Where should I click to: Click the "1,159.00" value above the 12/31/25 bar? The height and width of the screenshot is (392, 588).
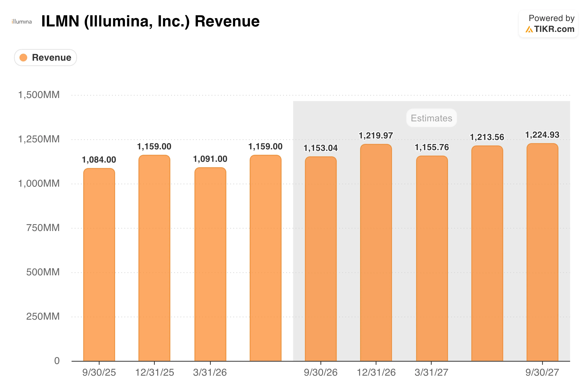pos(154,146)
